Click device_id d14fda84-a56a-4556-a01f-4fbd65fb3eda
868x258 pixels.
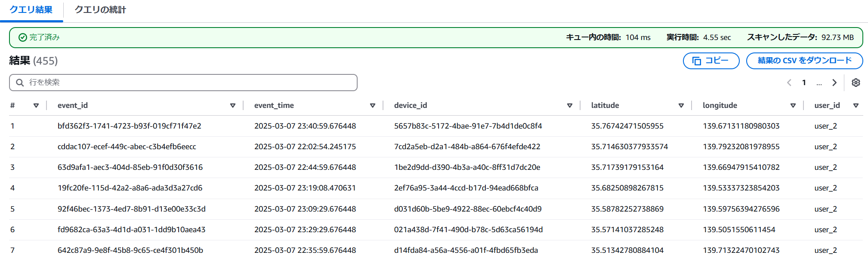click(x=466, y=250)
